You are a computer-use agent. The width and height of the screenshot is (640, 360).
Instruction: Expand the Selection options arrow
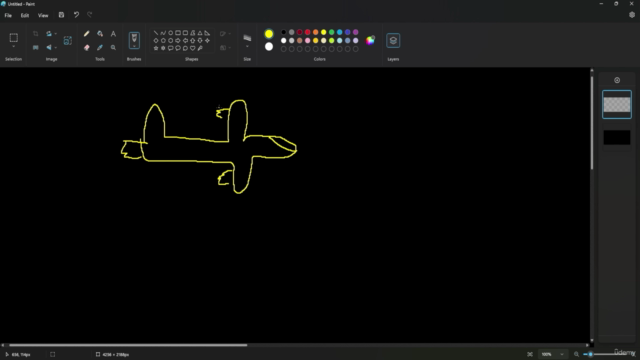coord(13,47)
